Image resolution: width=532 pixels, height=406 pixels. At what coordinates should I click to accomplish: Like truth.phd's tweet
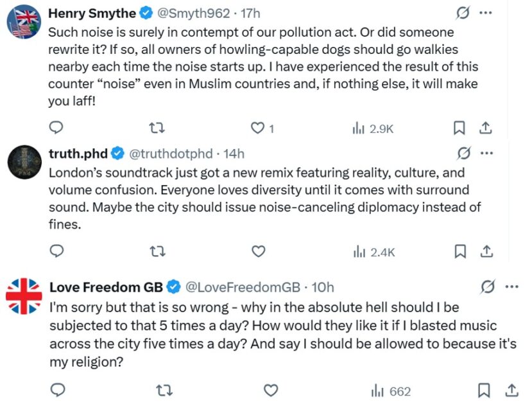tap(258, 252)
